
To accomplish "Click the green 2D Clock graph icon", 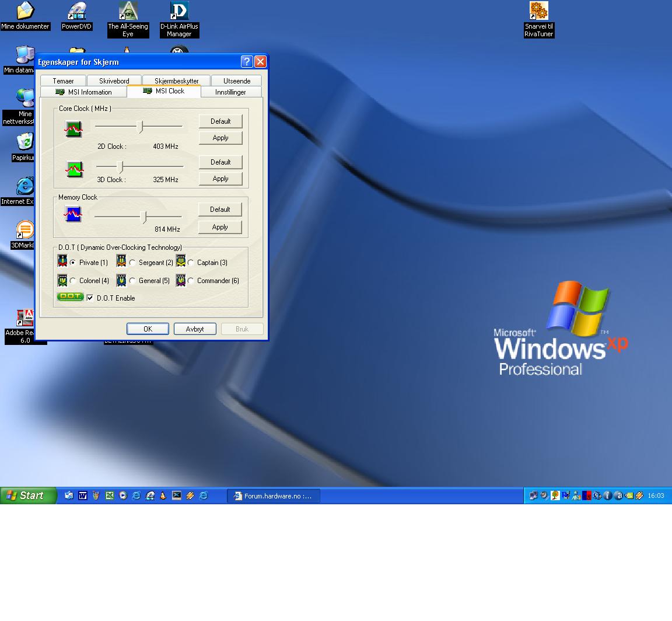I will 73,128.
